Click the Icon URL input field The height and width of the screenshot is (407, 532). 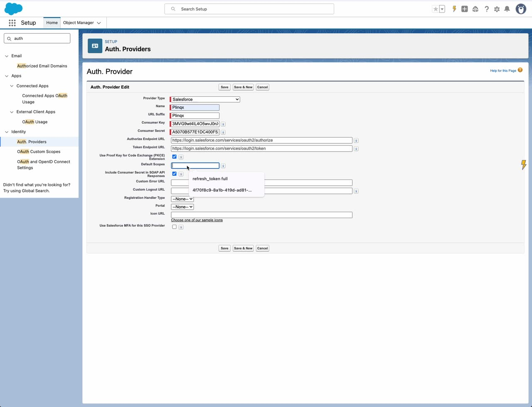click(261, 215)
